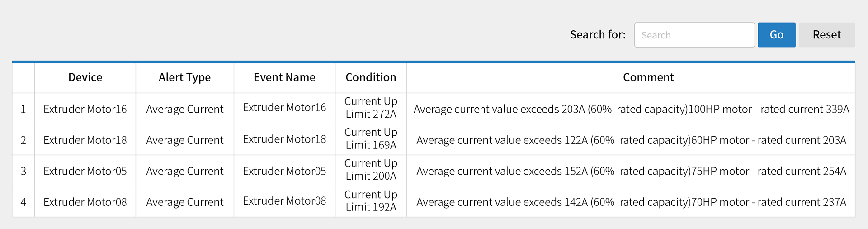The width and height of the screenshot is (868, 229).
Task: Open Extruder Motor16 in Device column
Action: point(85,109)
